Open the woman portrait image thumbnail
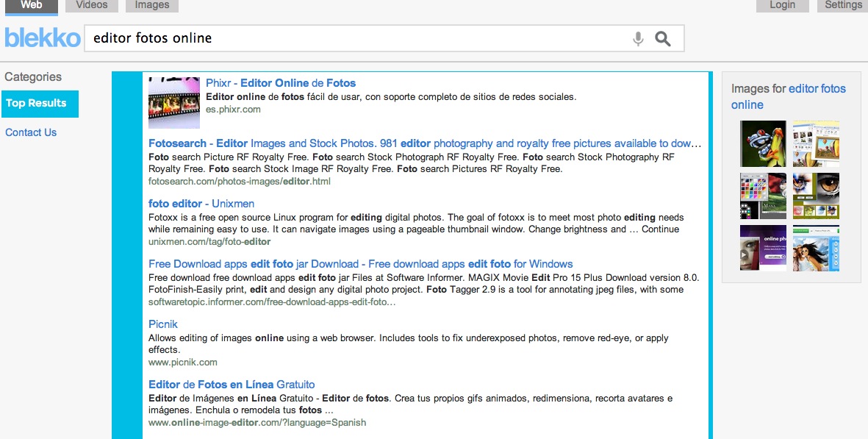This screenshot has width=868, height=439. coord(816,248)
